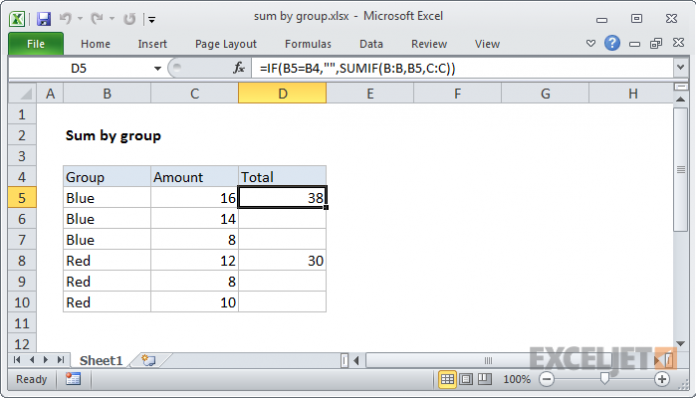
Task: Click the Undo arrow icon
Action: click(66, 18)
